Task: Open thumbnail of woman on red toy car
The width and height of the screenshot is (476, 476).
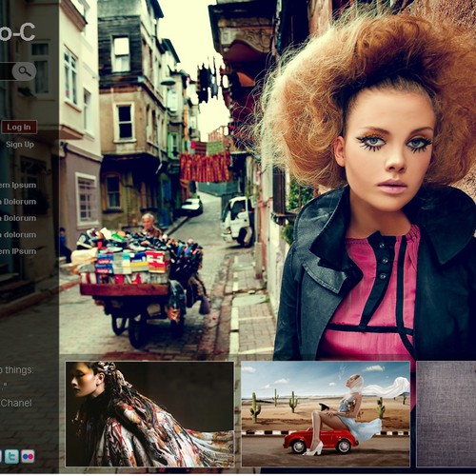Action: pos(326,414)
